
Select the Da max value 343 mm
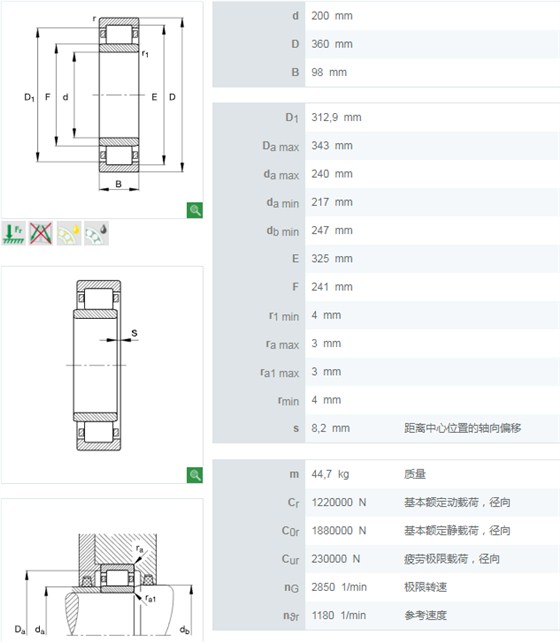tap(332, 146)
